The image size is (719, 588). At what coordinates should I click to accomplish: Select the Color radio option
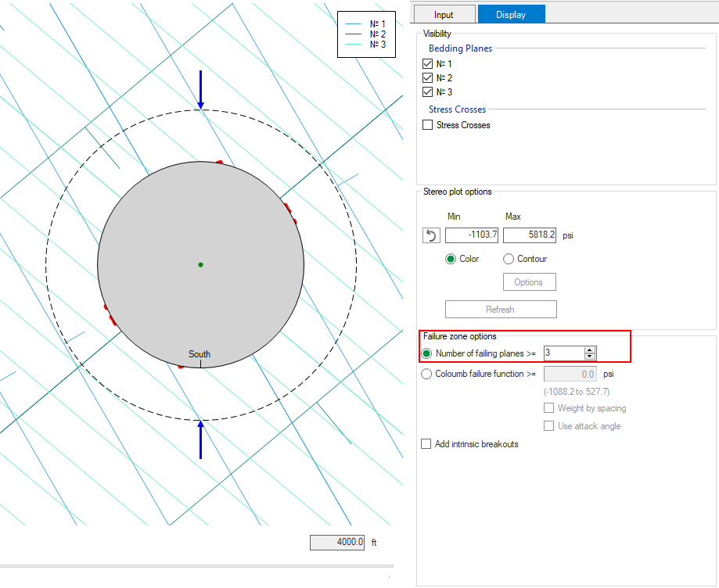point(451,259)
